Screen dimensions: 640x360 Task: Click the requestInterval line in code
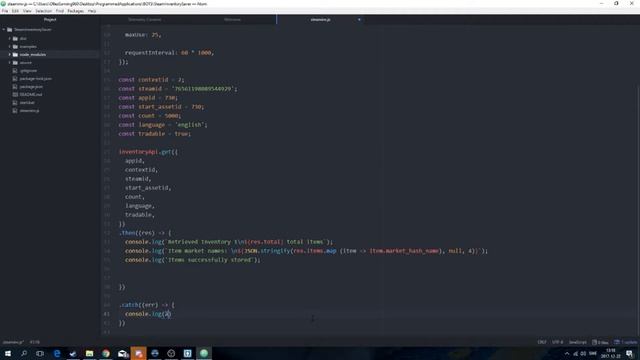click(169, 53)
